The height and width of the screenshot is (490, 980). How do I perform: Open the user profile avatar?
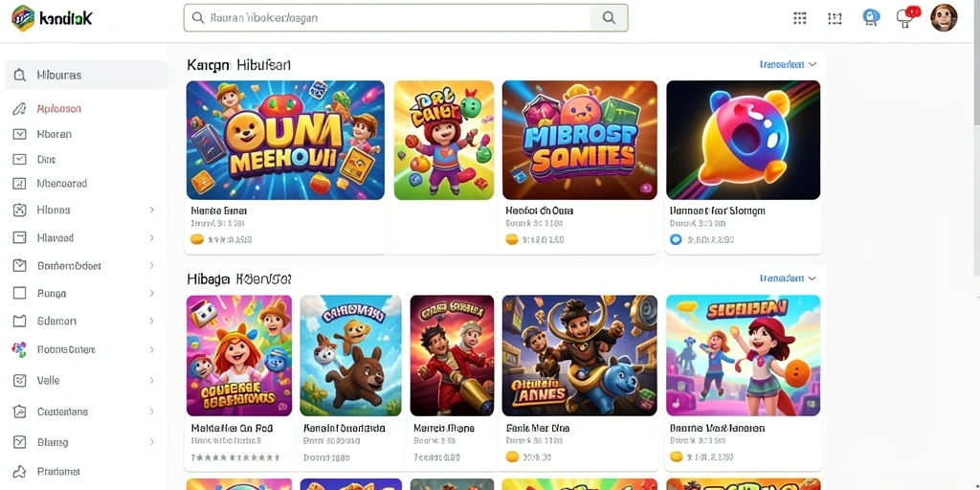pyautogui.click(x=943, y=17)
